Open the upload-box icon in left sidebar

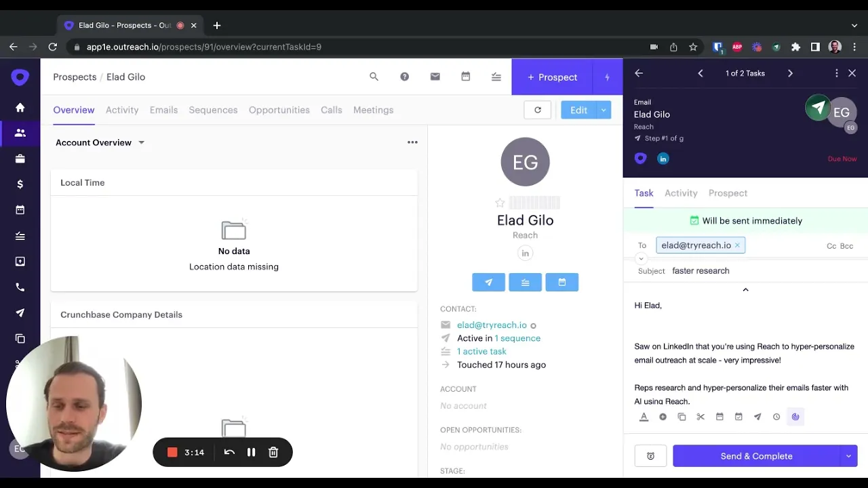click(20, 262)
